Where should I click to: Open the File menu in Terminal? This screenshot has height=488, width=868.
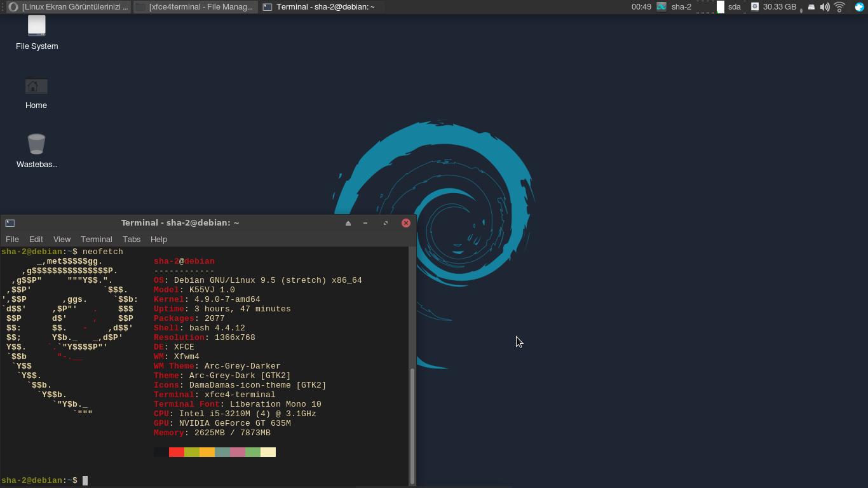pyautogui.click(x=12, y=240)
